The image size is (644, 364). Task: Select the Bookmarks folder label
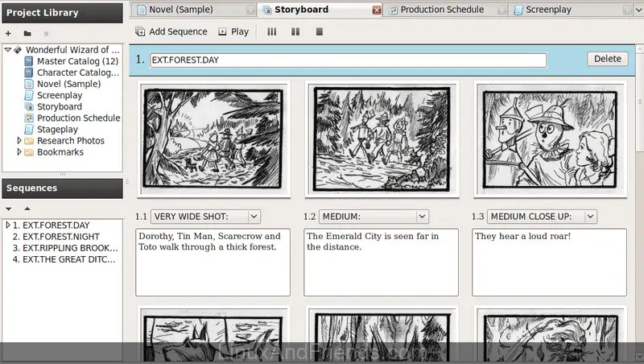coord(60,152)
